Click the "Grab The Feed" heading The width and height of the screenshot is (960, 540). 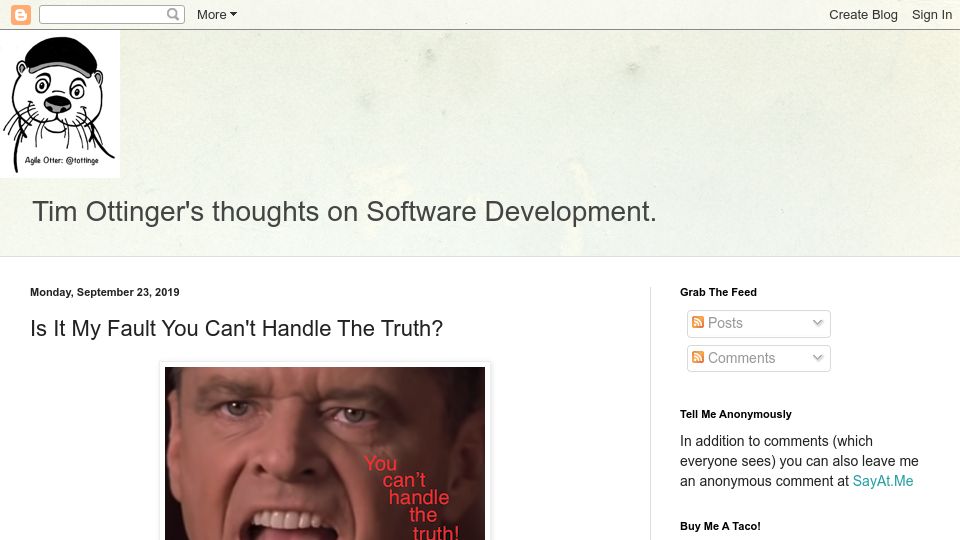[718, 292]
